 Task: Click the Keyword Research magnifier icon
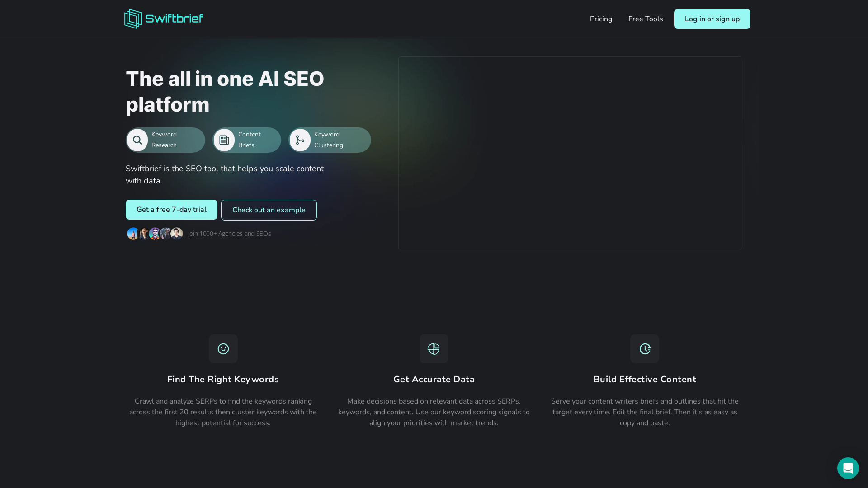coord(137,140)
